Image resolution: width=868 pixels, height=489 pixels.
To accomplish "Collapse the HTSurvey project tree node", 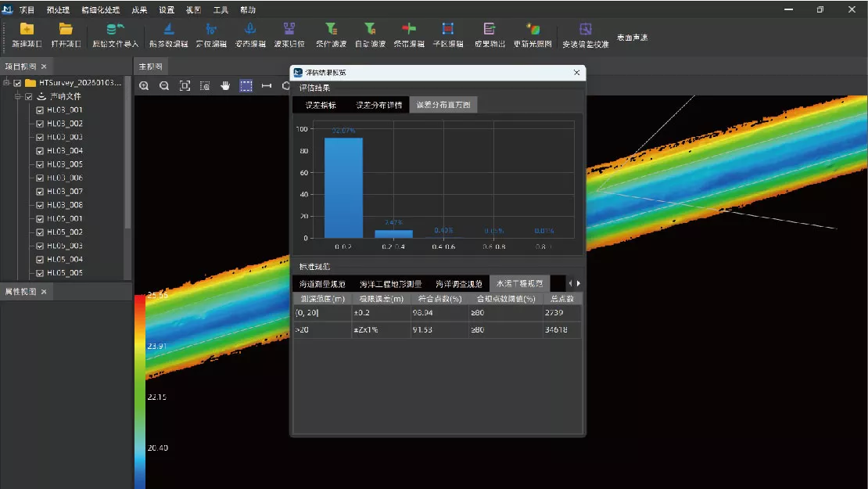I will click(6, 83).
